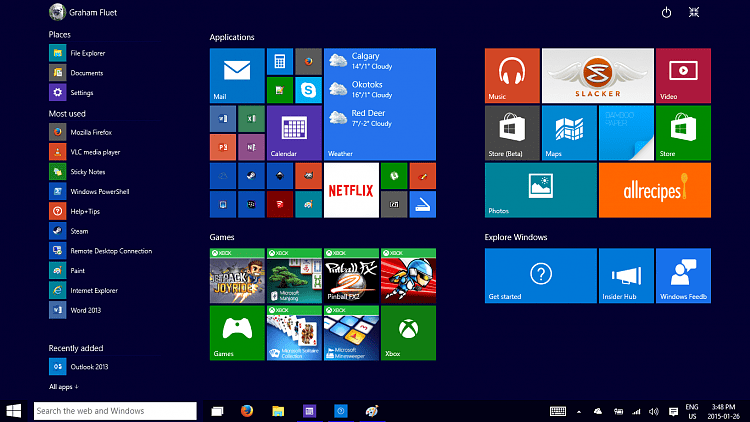
Task: Open the Mail tile
Action: (237, 76)
